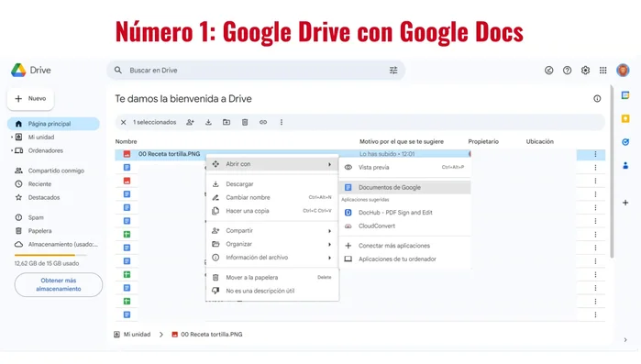Open the Google Drive logo home link
This screenshot has height=364, width=641.
(31, 71)
